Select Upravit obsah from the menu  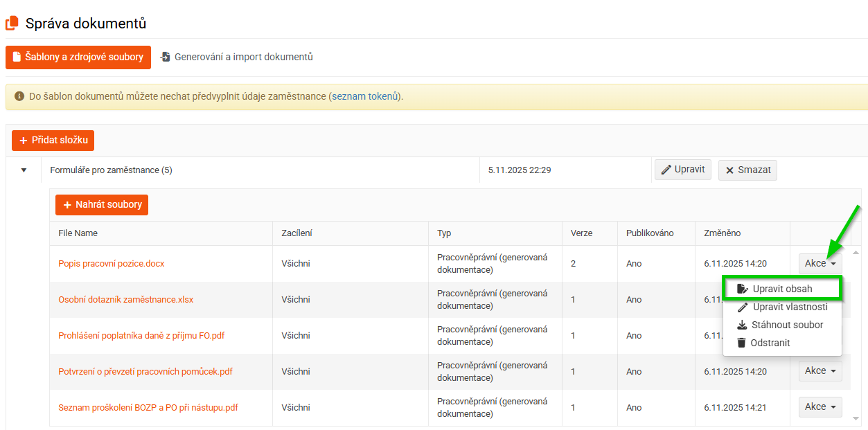782,289
